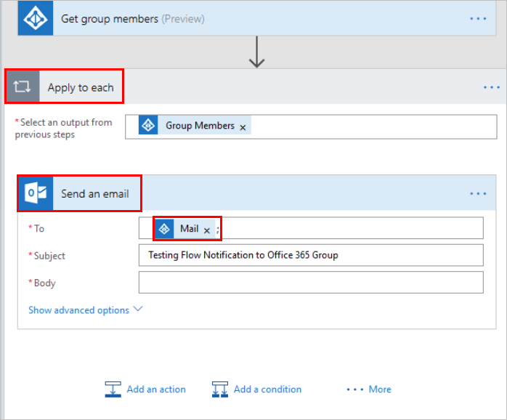Expand Show advanced options
Viewport: 507px width, 420px height.
85,310
